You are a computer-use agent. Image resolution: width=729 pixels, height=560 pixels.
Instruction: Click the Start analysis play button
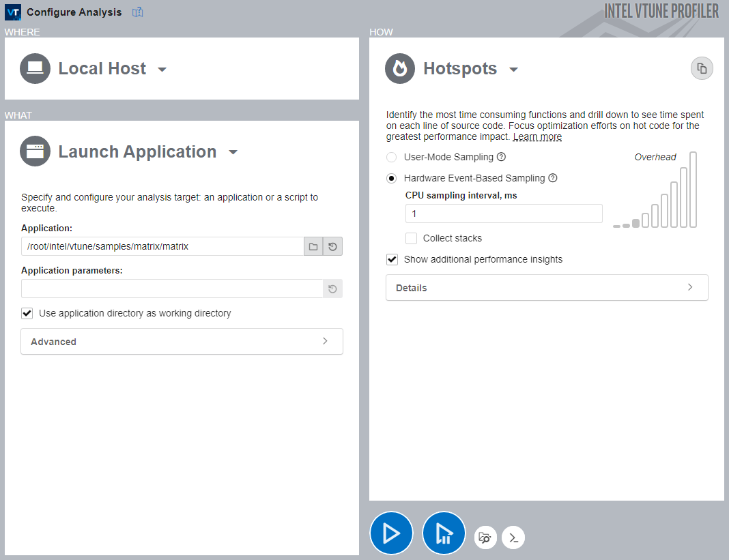coord(391,533)
